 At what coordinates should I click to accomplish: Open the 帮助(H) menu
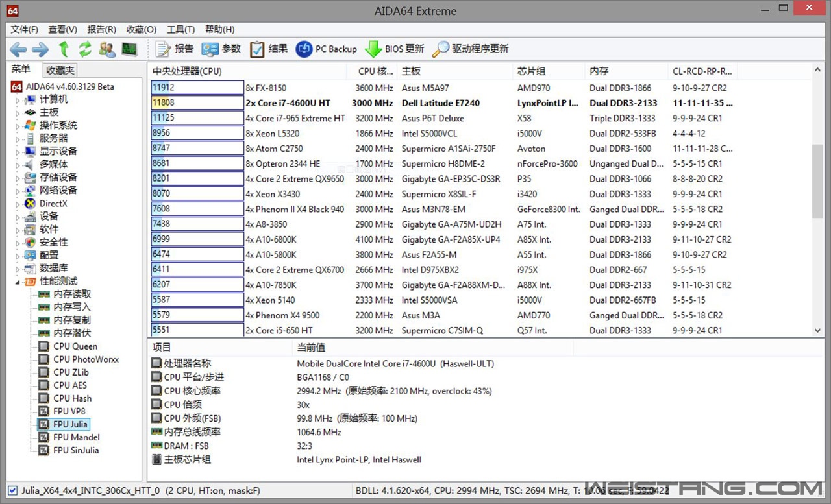[219, 29]
